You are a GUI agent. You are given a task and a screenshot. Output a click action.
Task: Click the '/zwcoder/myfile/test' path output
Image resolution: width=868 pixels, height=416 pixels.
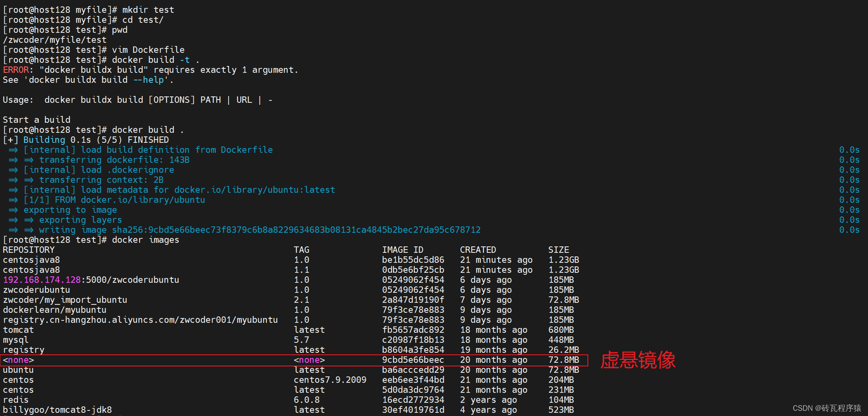[x=55, y=40]
